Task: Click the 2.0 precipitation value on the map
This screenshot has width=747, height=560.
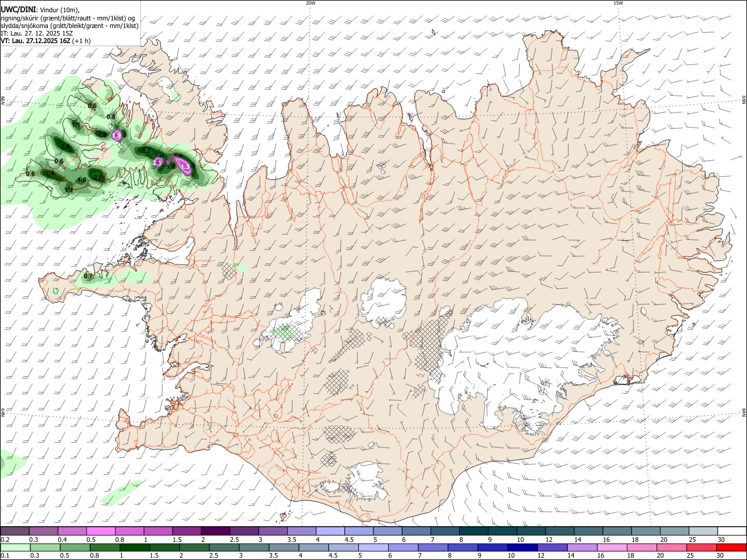Action: pyautogui.click(x=97, y=177)
